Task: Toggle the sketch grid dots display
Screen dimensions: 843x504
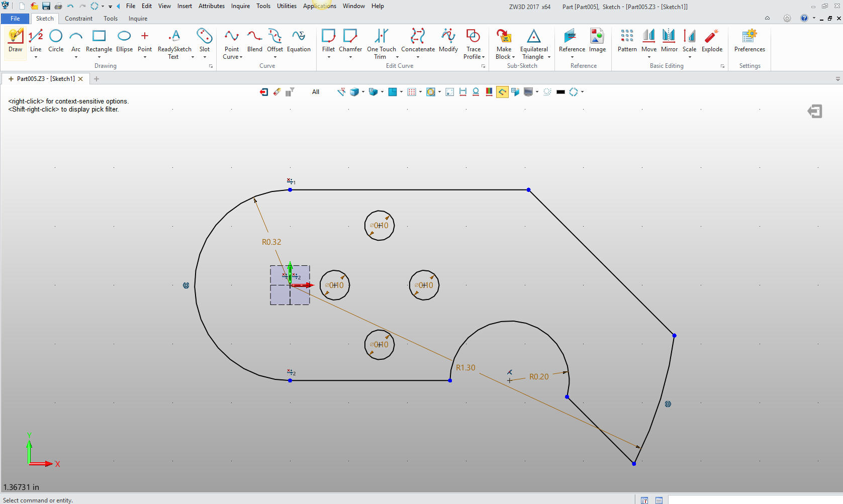Action: pos(412,92)
